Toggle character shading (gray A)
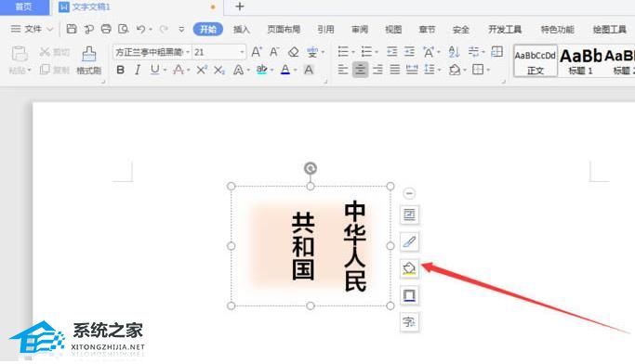635x364 pixels. (x=309, y=70)
